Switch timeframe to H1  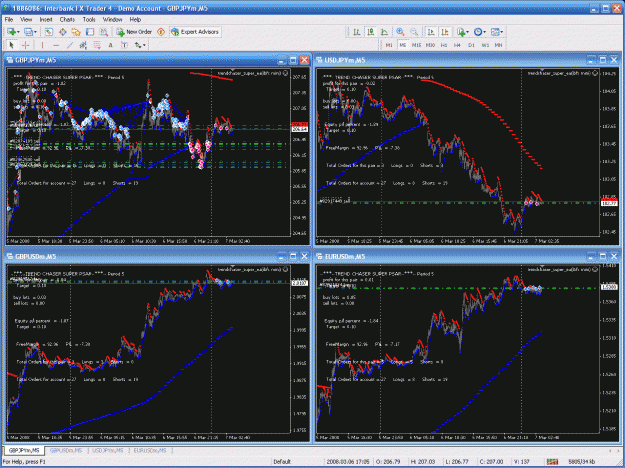pos(444,45)
